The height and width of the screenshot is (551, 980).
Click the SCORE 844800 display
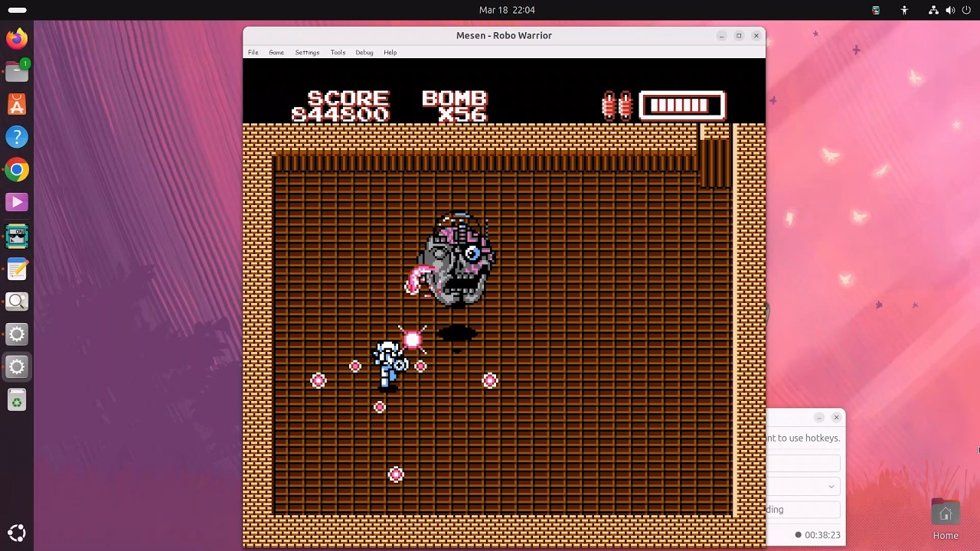click(x=341, y=106)
